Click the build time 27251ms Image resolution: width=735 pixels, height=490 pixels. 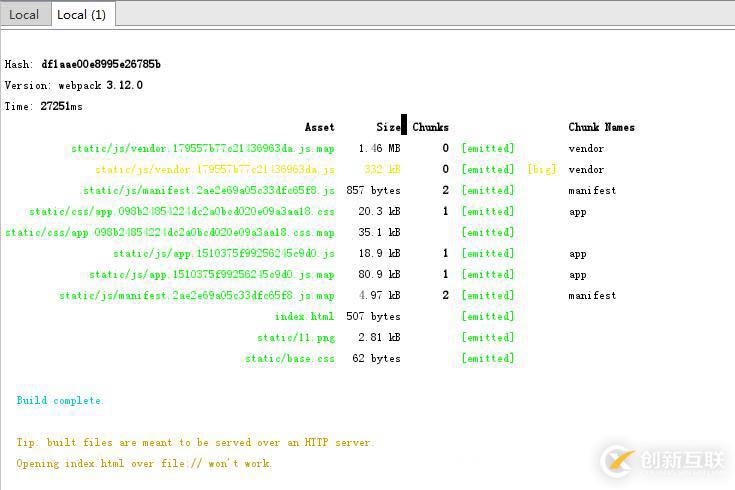coord(61,106)
